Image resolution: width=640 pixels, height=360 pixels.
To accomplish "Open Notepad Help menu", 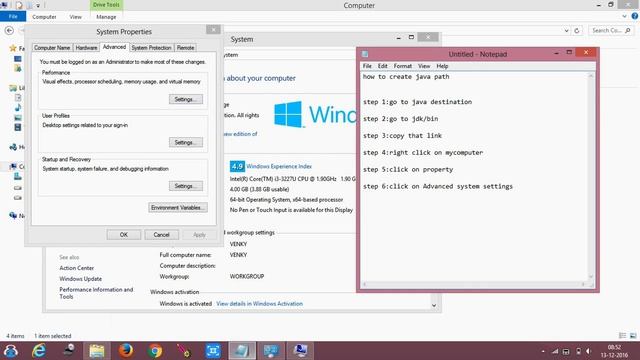I will pos(442,66).
